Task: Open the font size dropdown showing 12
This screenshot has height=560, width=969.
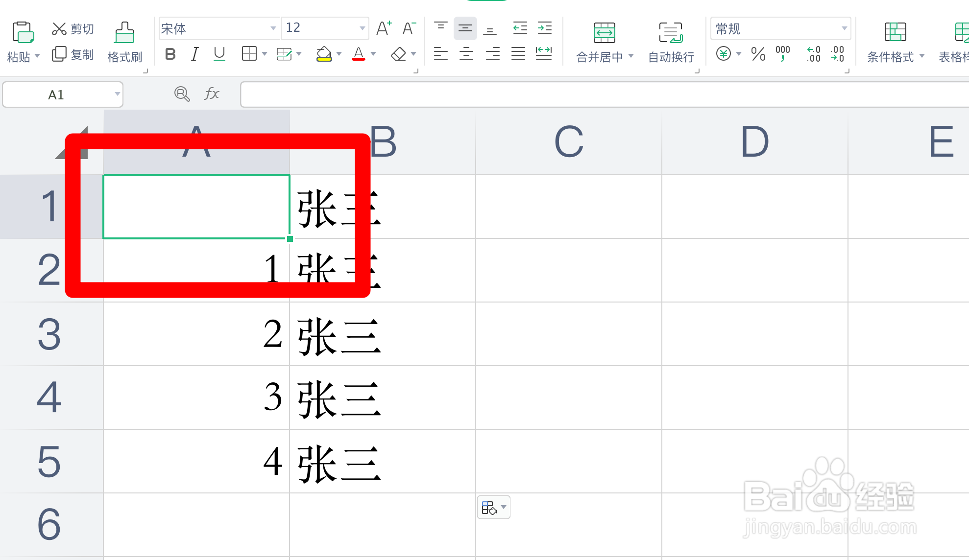Action: click(x=362, y=28)
